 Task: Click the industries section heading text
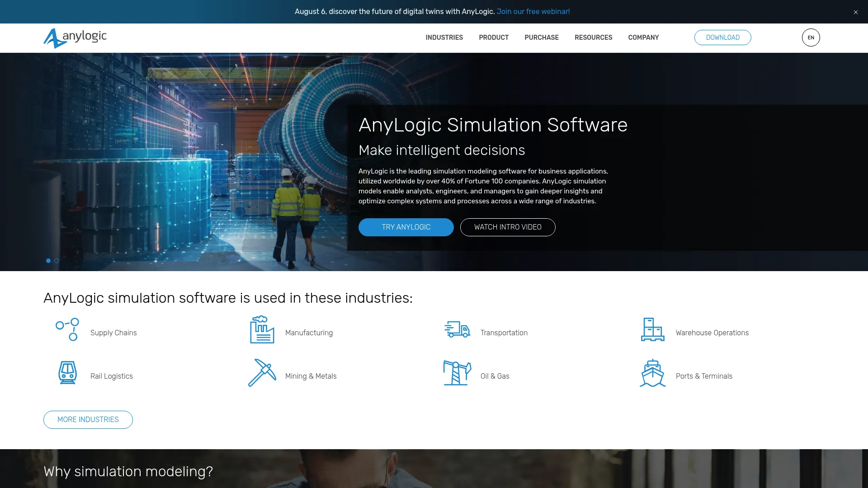pyautogui.click(x=228, y=298)
